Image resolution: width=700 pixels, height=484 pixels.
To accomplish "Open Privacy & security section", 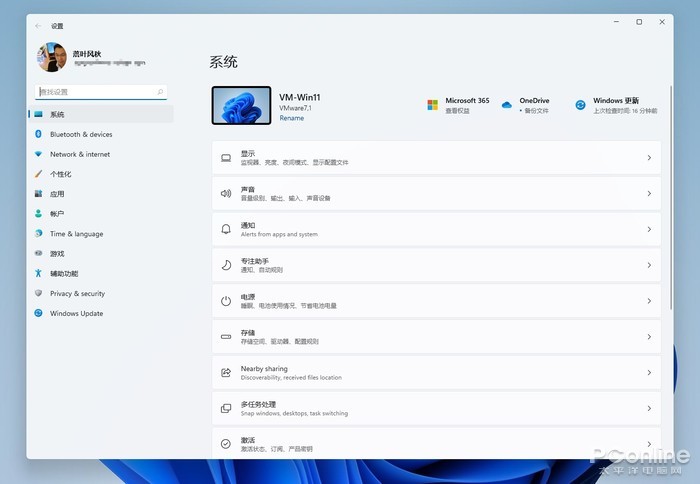I will click(x=77, y=293).
